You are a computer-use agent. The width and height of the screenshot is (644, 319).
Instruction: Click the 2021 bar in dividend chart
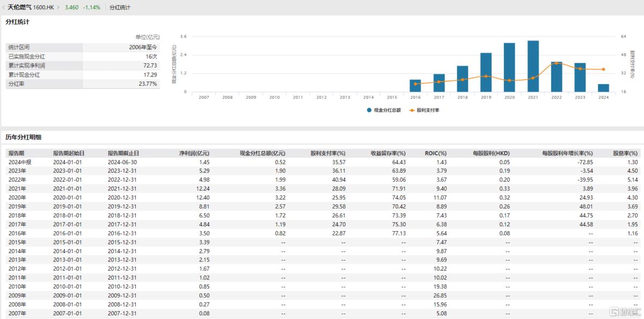pyautogui.click(x=533, y=66)
